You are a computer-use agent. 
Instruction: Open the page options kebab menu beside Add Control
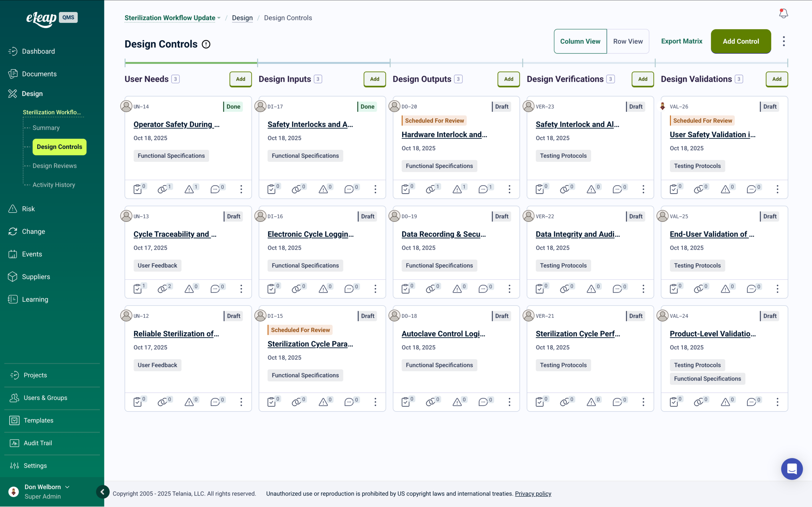point(784,41)
